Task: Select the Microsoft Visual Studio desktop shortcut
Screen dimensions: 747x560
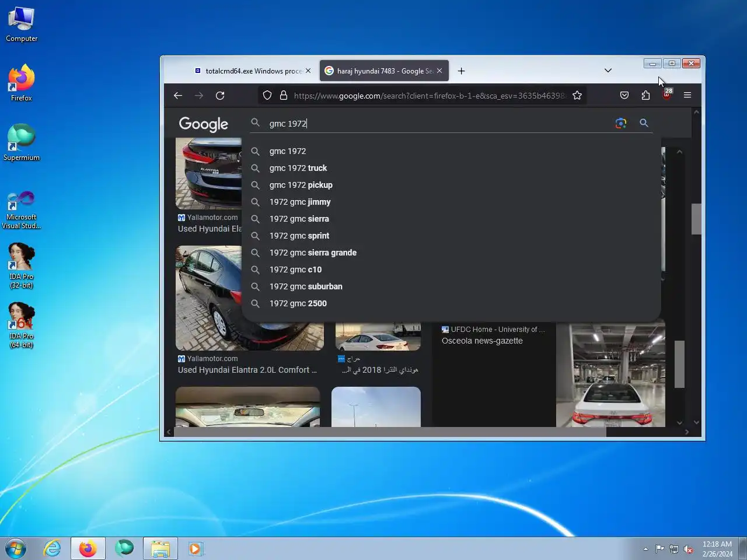Action: [22, 209]
